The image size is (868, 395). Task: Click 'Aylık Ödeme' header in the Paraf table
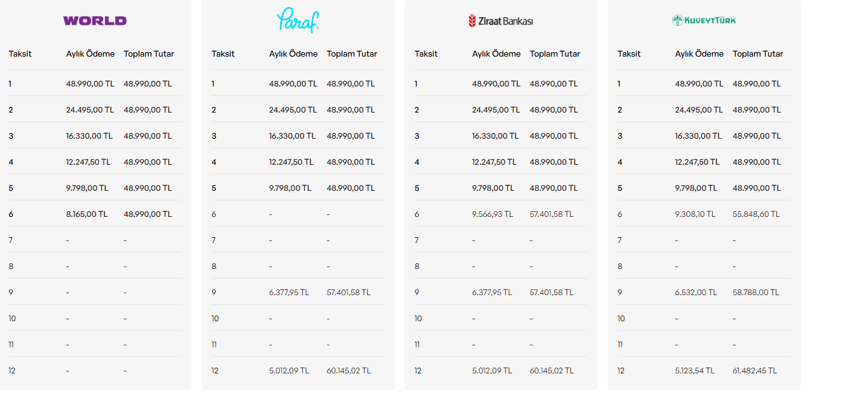coord(293,54)
